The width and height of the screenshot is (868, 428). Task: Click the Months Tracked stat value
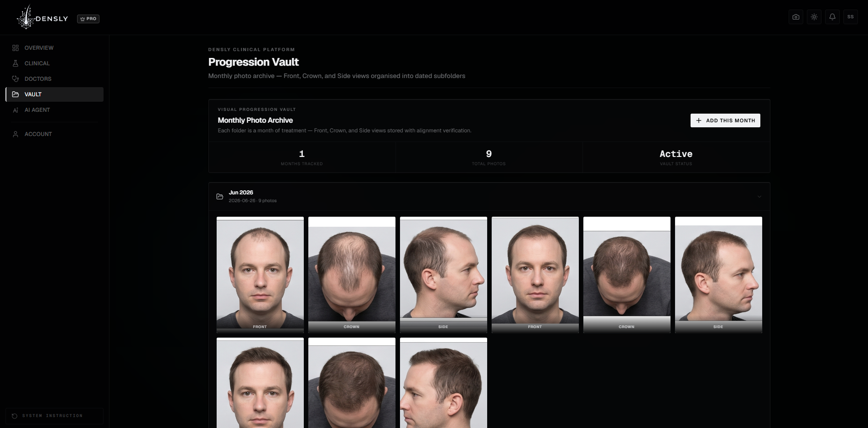coord(302,154)
